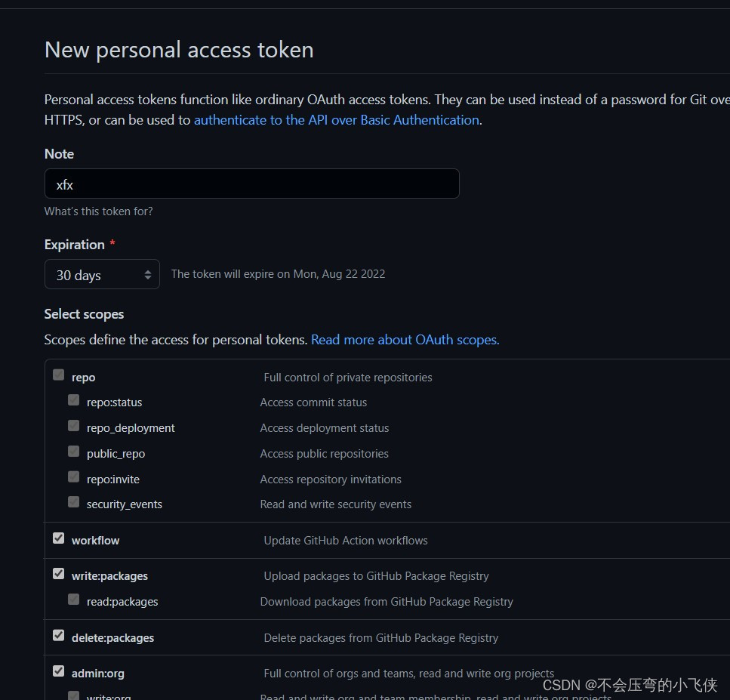The width and height of the screenshot is (730, 700).
Task: Uncheck the admin:org scope checkbox
Action: coord(58,671)
